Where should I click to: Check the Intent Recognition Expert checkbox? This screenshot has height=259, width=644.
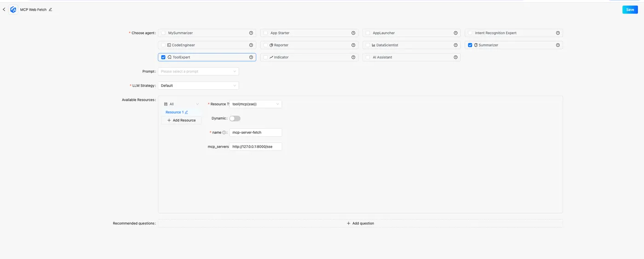tap(470, 33)
